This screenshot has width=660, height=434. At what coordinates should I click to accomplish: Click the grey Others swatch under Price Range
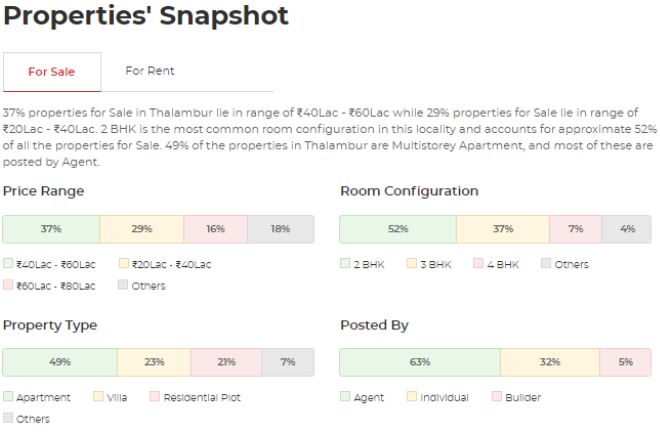point(123,285)
